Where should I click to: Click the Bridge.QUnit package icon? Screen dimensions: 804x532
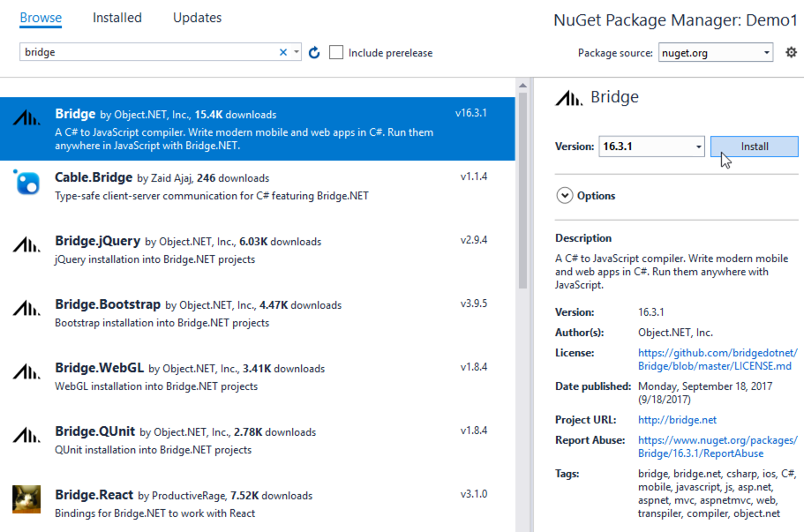[26, 436]
